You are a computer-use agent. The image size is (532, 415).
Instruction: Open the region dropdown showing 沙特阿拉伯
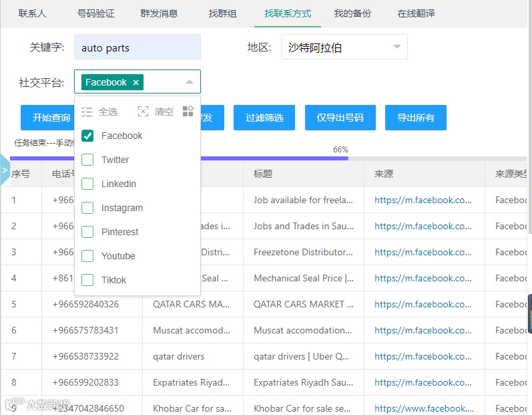(344, 47)
